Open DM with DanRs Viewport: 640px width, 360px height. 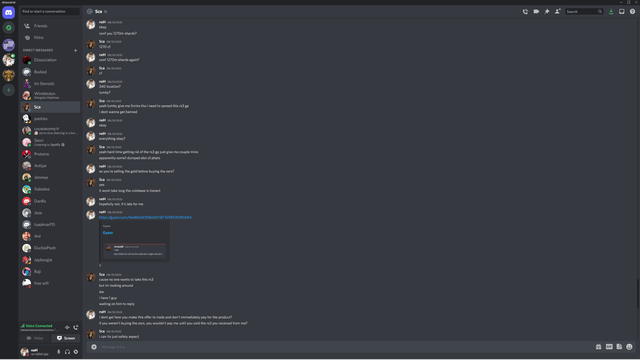(x=50, y=201)
